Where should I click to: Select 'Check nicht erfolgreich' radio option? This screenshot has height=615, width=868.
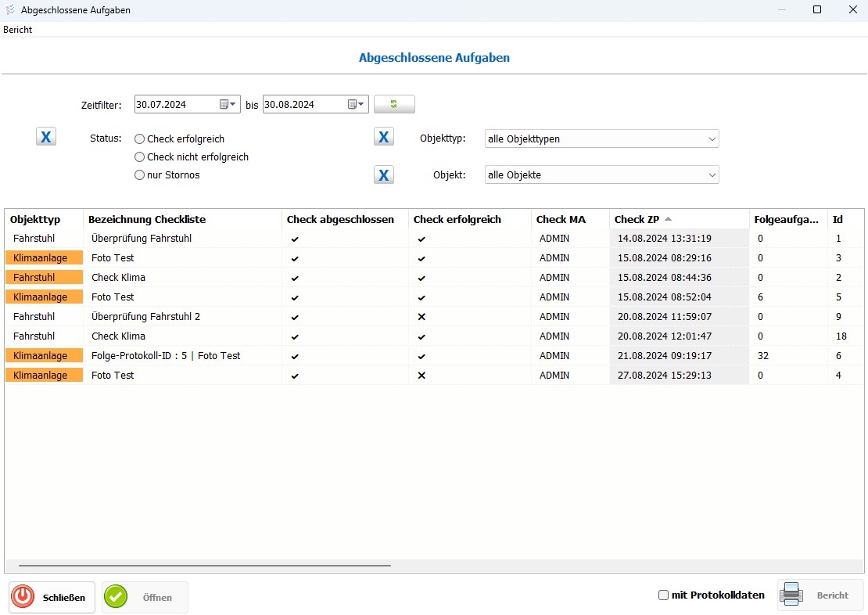140,157
